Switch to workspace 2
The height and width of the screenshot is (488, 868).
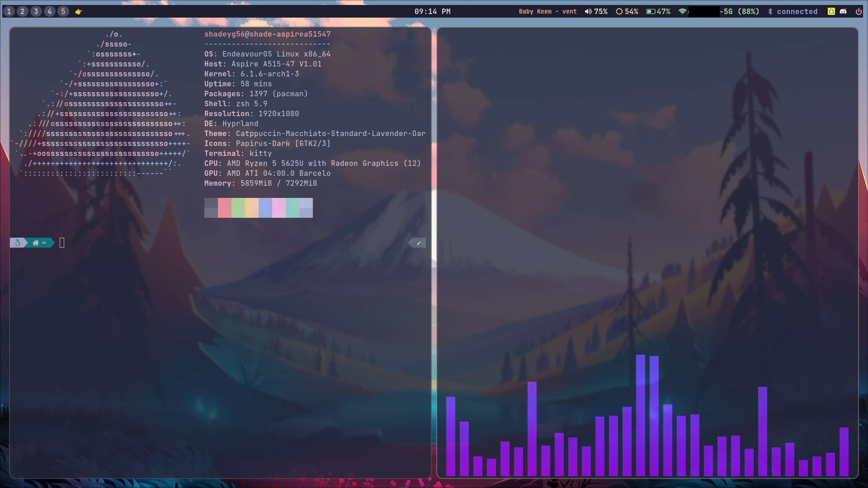click(23, 11)
